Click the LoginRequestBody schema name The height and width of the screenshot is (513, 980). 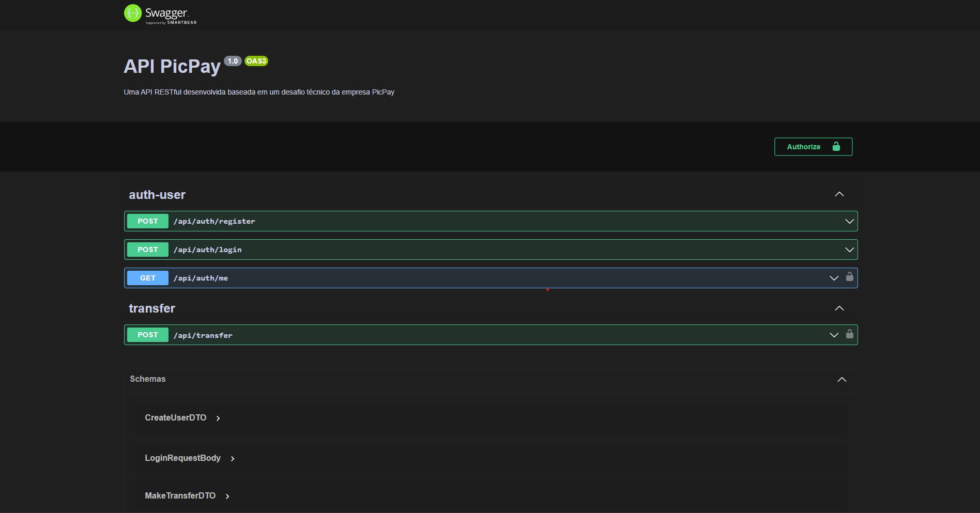pos(183,458)
